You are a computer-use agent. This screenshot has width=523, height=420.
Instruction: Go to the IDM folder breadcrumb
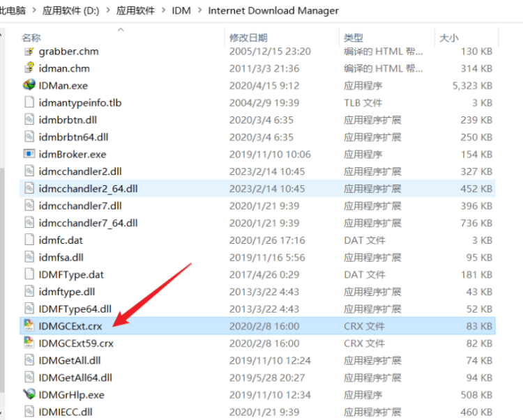(x=181, y=10)
